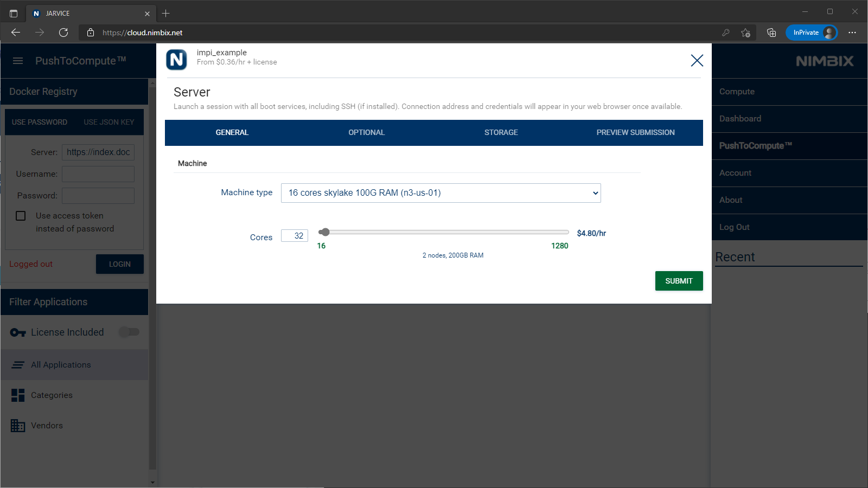Click the browser address bar URL
The image size is (868, 488).
(x=142, y=33)
